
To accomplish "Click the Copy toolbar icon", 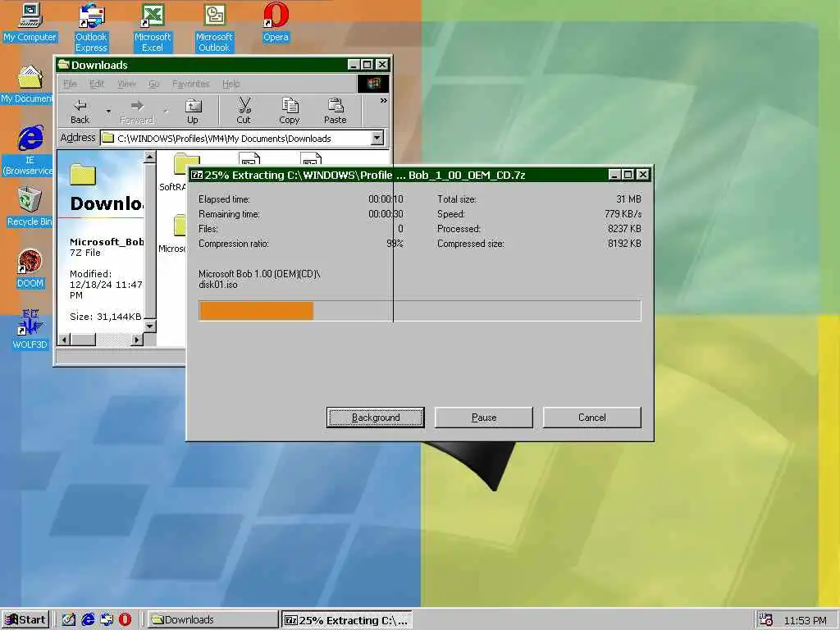I will 290,112.
